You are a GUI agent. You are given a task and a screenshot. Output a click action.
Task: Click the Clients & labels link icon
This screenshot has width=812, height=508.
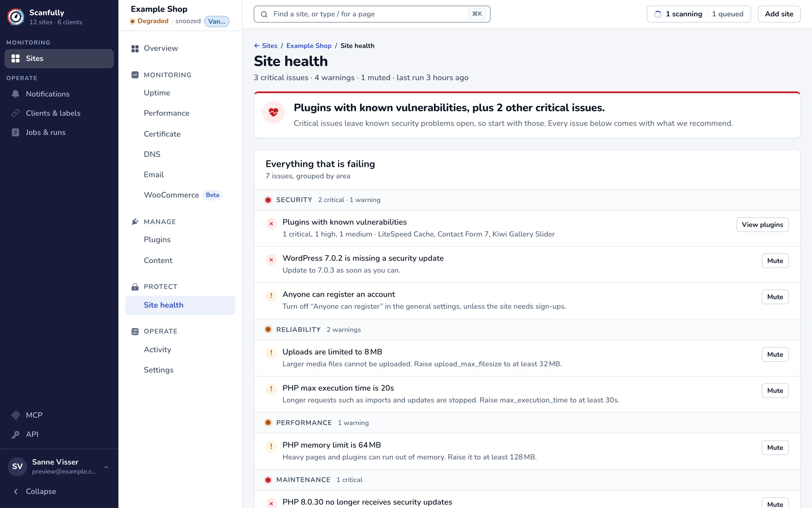click(x=16, y=113)
